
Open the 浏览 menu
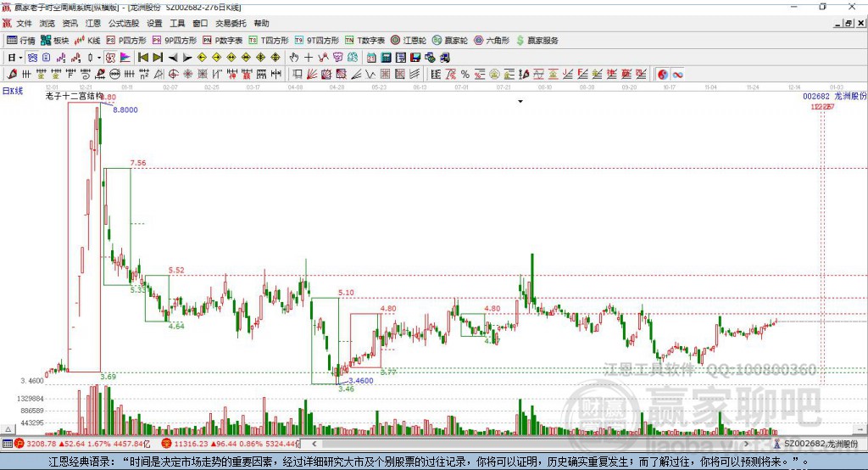pos(47,23)
